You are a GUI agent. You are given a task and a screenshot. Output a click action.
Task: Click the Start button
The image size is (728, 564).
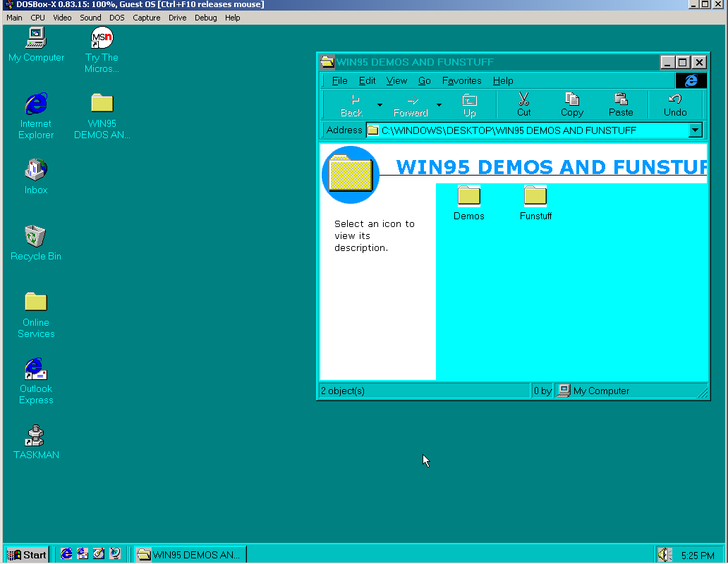[x=28, y=555]
